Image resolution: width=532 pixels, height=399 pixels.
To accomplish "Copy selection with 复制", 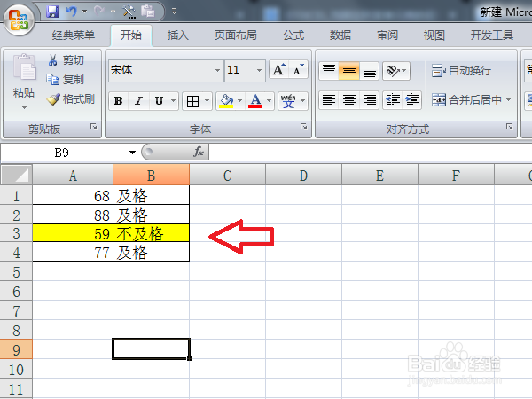I will [65, 80].
